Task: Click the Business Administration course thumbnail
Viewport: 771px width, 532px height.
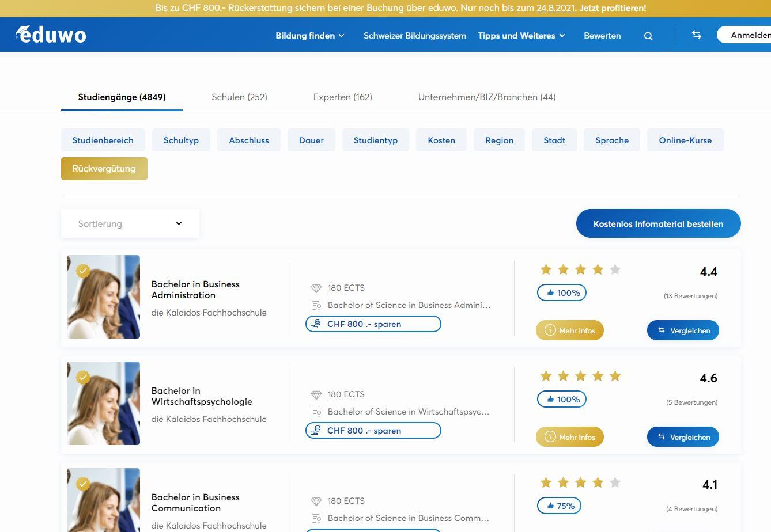Action: [104, 297]
